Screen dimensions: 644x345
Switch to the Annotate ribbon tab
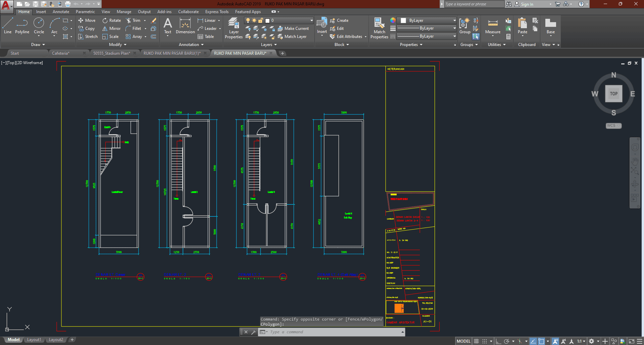(x=61, y=12)
